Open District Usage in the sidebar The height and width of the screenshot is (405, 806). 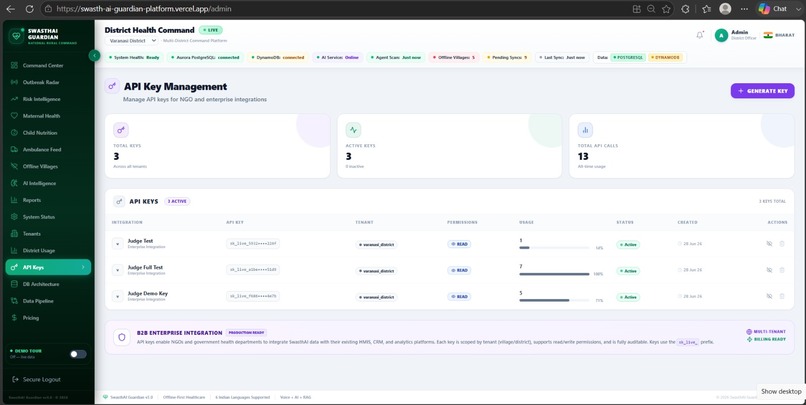click(x=39, y=251)
